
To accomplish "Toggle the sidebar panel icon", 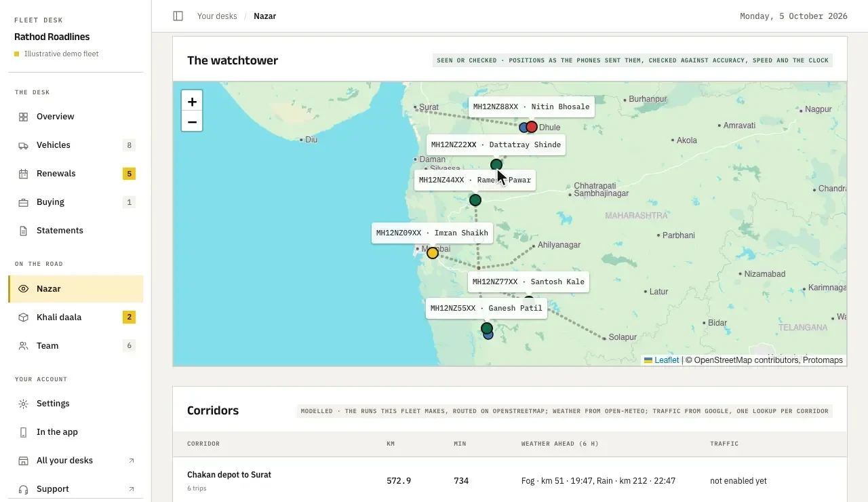I will [x=178, y=16].
